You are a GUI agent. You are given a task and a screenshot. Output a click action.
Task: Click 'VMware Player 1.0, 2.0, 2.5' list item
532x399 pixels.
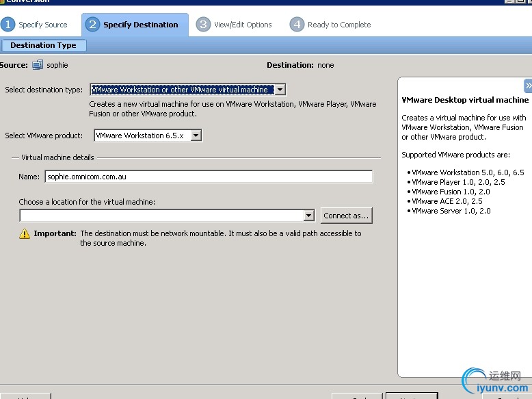[x=458, y=182]
